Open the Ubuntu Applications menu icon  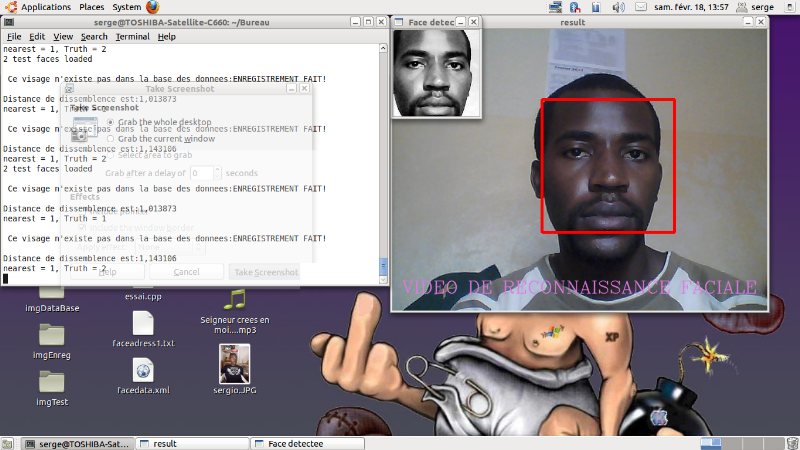(11, 7)
